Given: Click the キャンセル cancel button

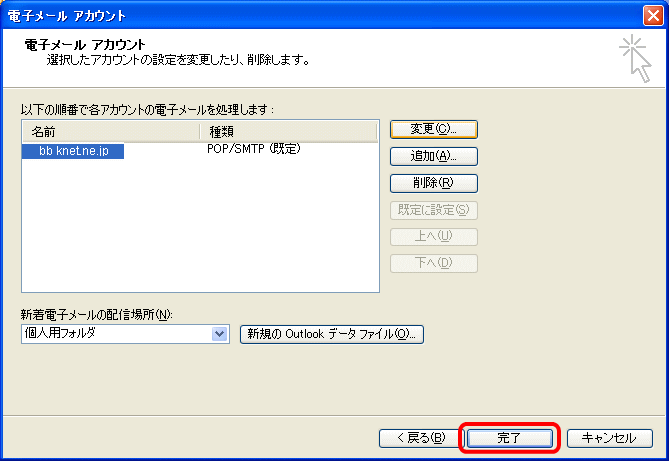Looking at the screenshot, I should click(x=610, y=438).
